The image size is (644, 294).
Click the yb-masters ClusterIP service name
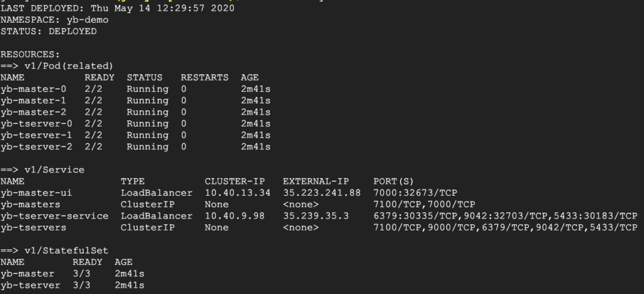coord(30,204)
